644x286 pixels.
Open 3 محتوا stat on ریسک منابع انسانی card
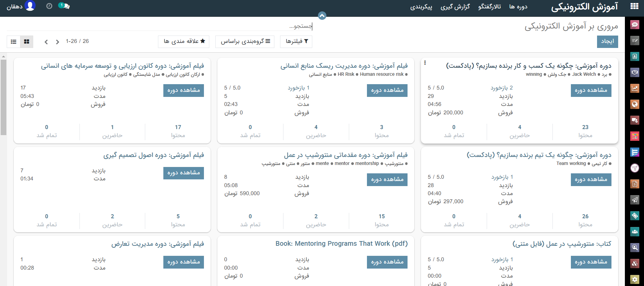[x=382, y=131]
